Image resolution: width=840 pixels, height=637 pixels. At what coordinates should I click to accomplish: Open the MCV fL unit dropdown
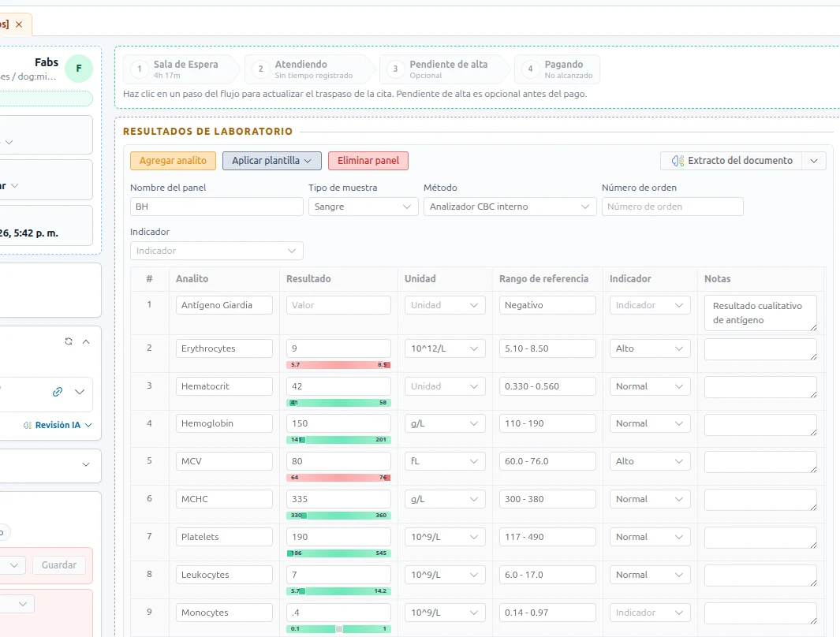click(445, 461)
